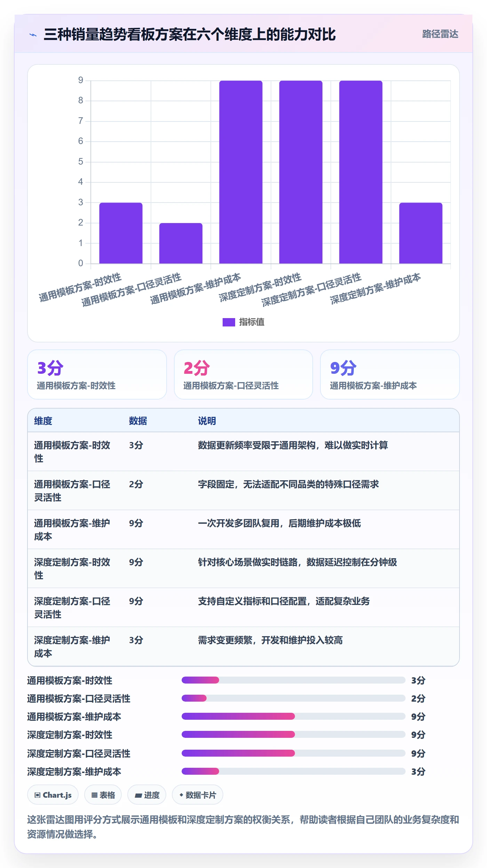Click y-axis tick value 5

81,161
